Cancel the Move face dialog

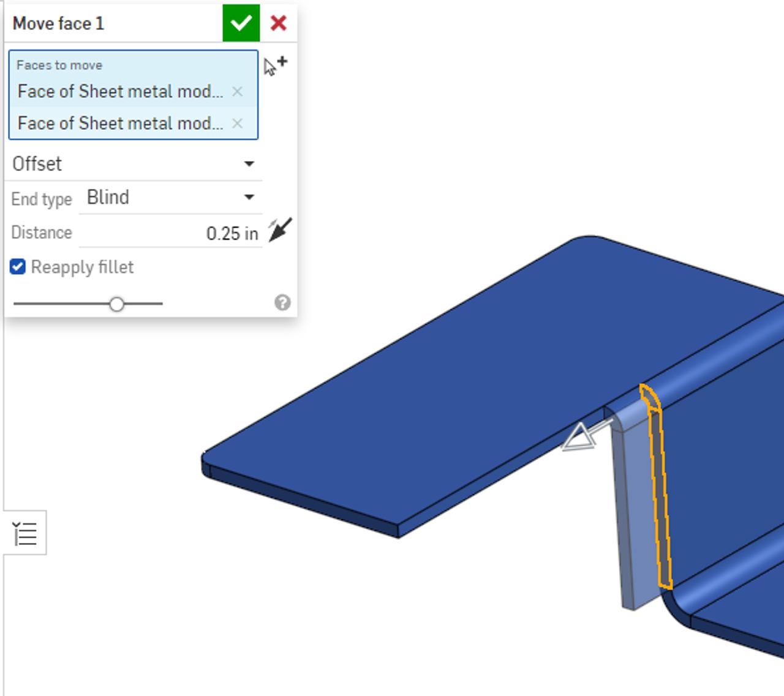coord(277,23)
